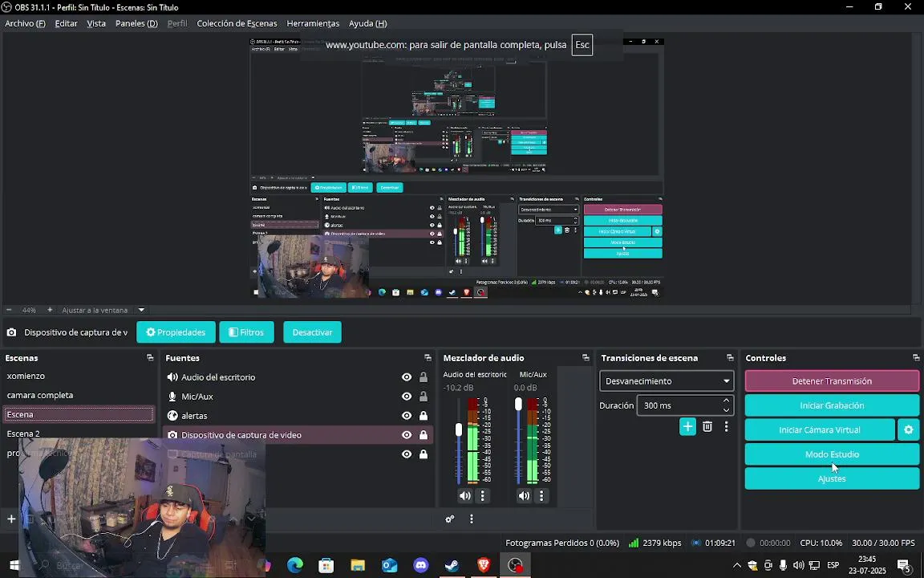Open Audio del escritorio channel options menu
Viewport: 924px width, 578px height.
tap(483, 496)
